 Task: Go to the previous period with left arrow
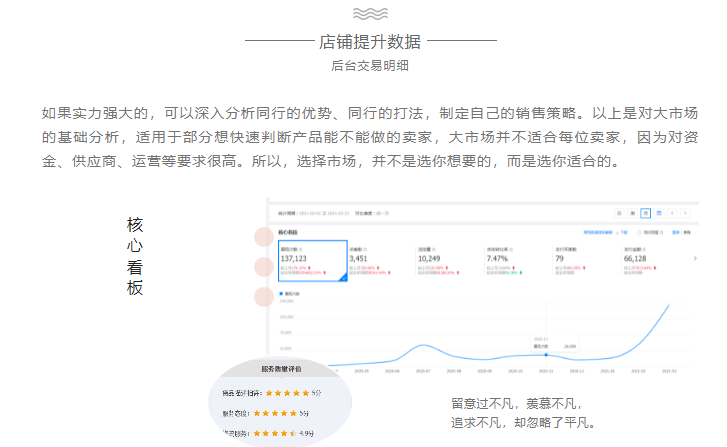[x=673, y=213]
